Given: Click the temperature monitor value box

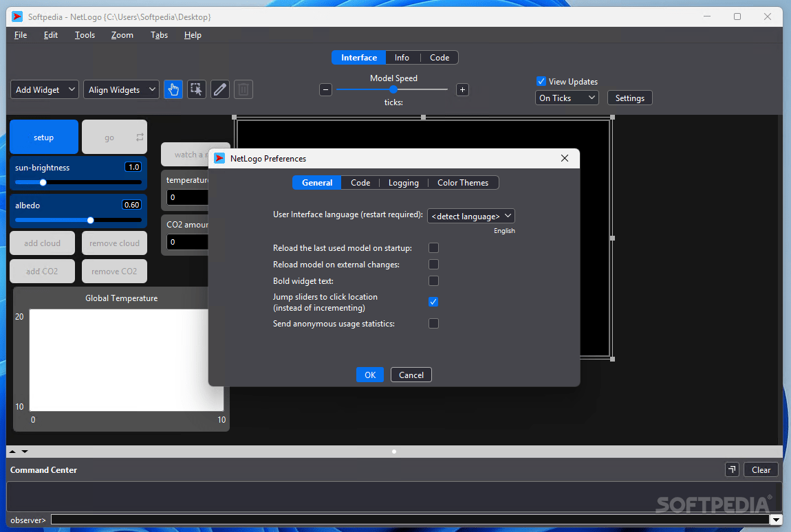Looking at the screenshot, I should click(187, 197).
